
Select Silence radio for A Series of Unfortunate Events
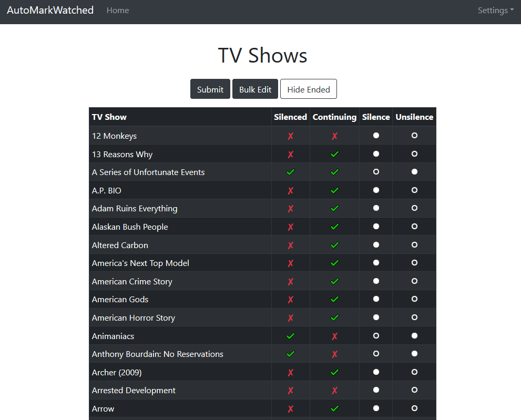tap(376, 172)
